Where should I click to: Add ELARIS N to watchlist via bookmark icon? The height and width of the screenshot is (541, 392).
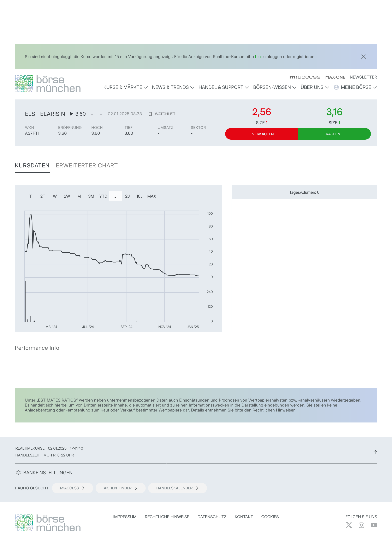click(x=150, y=114)
